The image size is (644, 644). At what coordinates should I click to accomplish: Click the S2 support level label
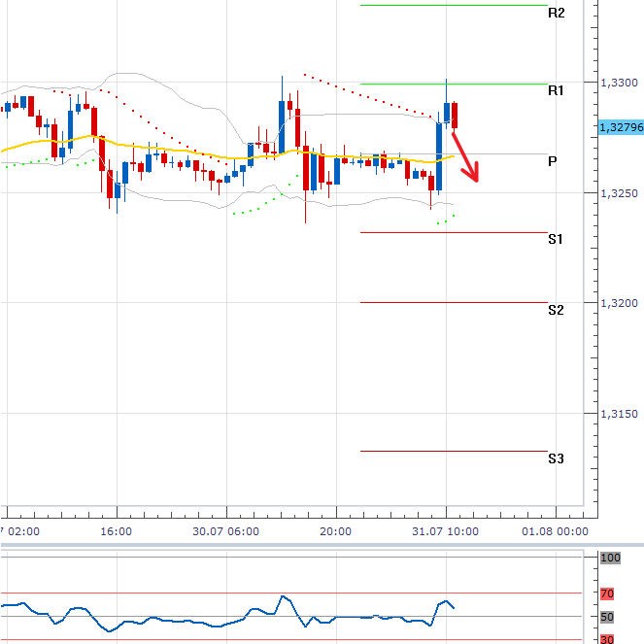[556, 310]
